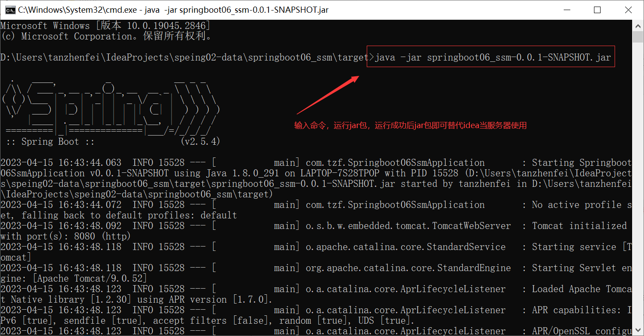Click 'org.apache.catalina.core.StandardEngine' logger name
This screenshot has height=336, width=644.
(x=408, y=268)
